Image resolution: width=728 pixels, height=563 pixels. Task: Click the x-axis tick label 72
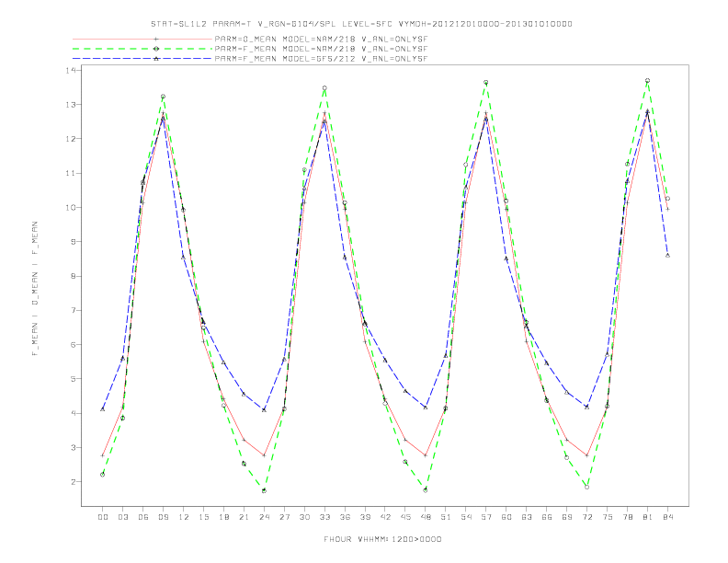coord(587,517)
